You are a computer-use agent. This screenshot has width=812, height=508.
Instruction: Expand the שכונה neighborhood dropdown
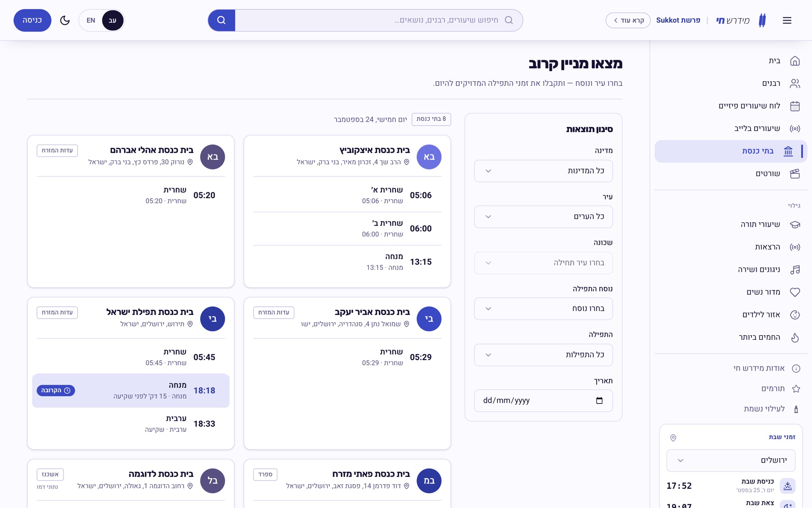543,263
